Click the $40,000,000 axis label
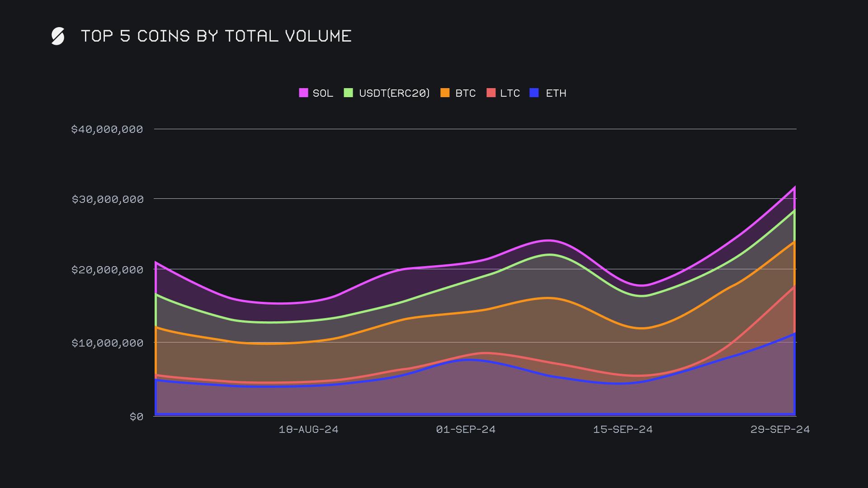Image resolution: width=868 pixels, height=488 pixels. point(107,129)
